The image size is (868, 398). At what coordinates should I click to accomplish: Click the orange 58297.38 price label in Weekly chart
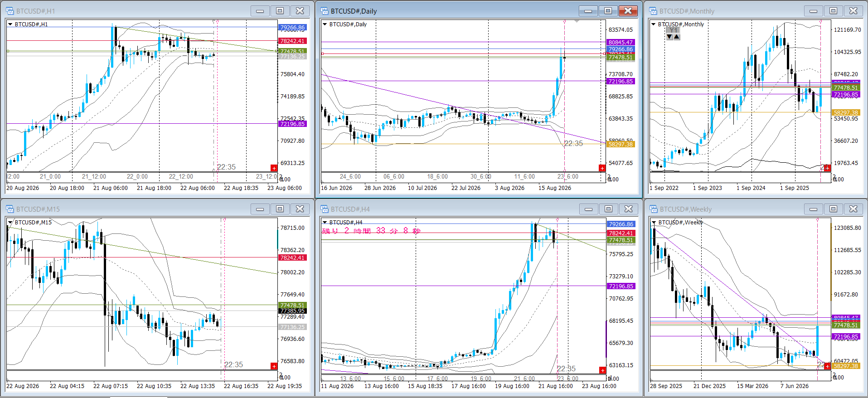click(x=846, y=366)
